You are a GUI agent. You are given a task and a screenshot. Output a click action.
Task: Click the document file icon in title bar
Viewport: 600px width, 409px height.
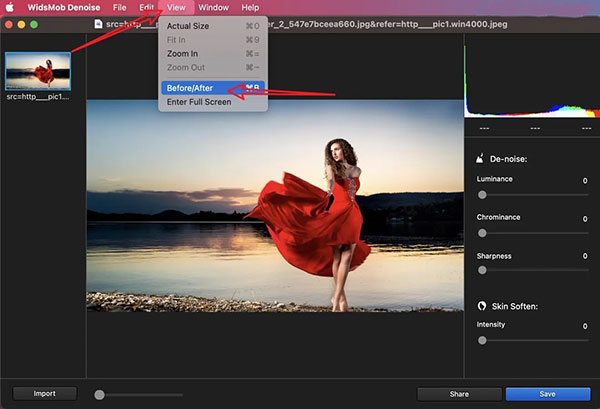coord(98,24)
